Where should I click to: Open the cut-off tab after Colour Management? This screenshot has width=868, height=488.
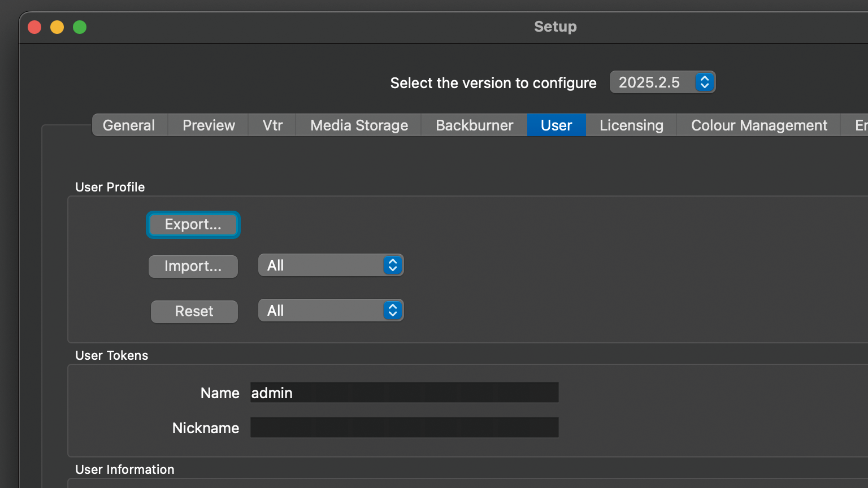[x=859, y=125]
